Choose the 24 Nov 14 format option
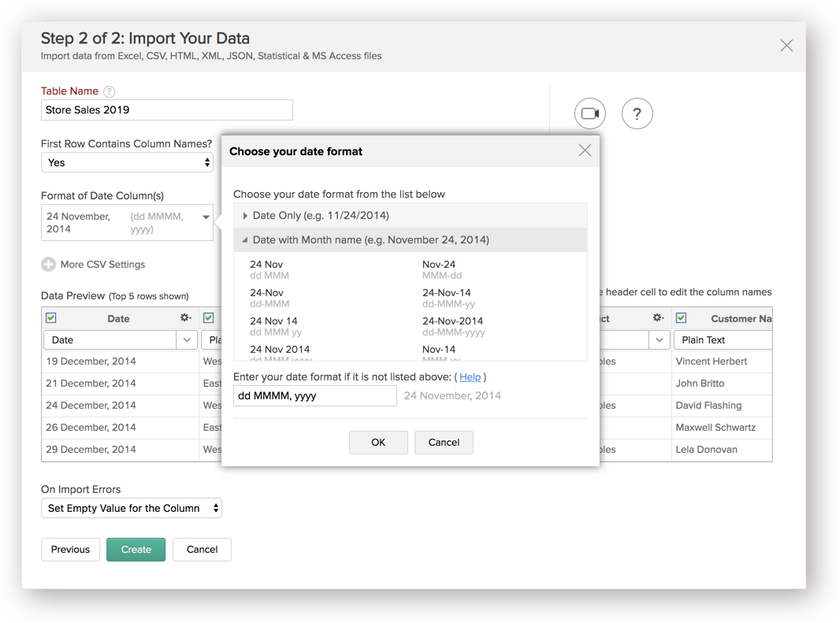 (x=275, y=326)
